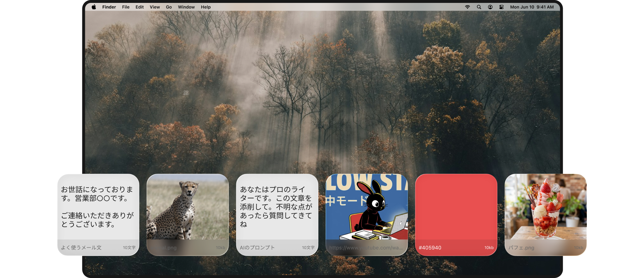Viewport: 644px width, 278px height.
Task: Select the strawberry parfait image card
Action: 545,215
